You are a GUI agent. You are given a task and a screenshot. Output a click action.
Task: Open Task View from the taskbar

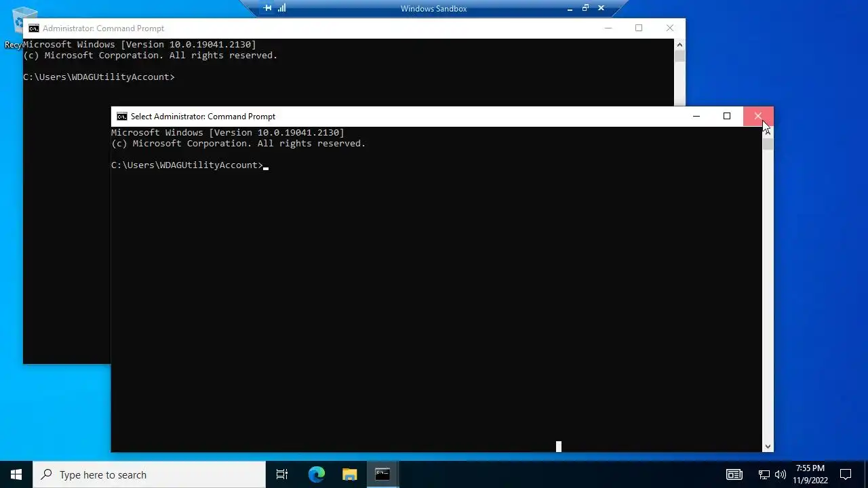pyautogui.click(x=282, y=474)
